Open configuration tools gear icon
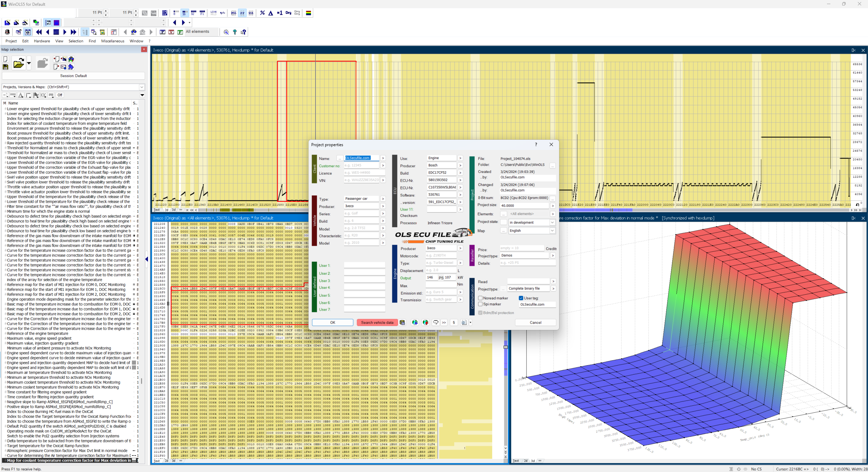The image size is (868, 472). pyautogui.click(x=226, y=32)
